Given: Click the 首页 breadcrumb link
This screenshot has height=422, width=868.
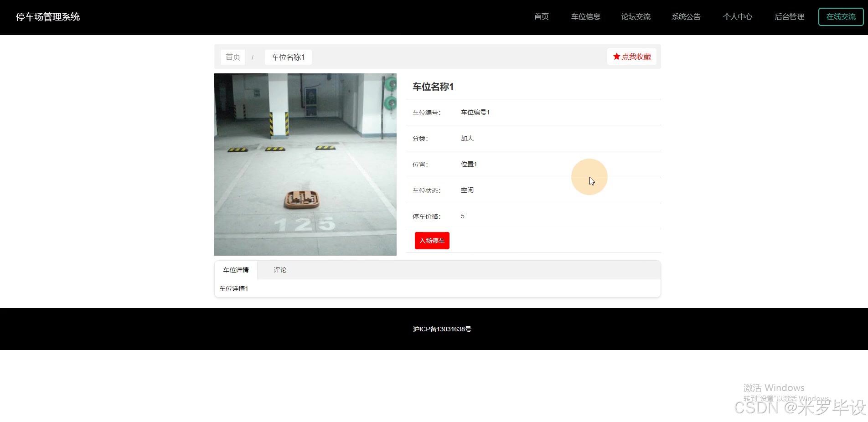Looking at the screenshot, I should (x=233, y=57).
